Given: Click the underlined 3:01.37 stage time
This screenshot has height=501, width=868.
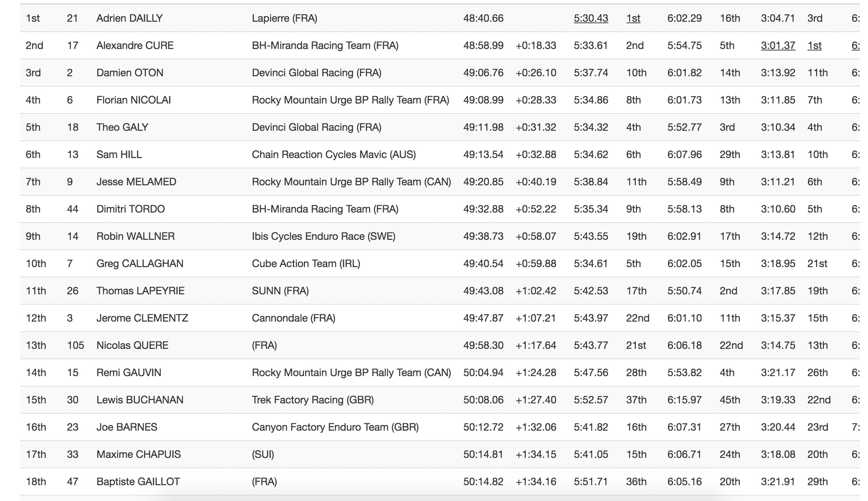Looking at the screenshot, I should point(778,45).
